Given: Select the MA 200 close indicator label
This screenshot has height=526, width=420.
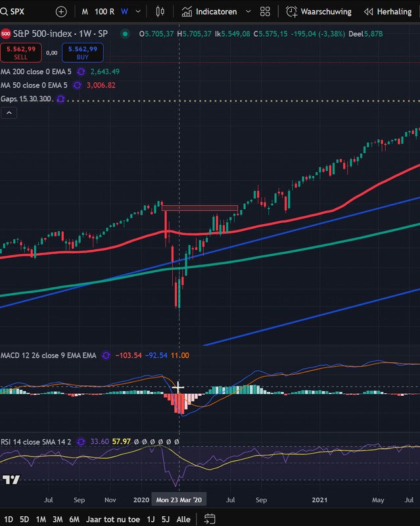Looking at the screenshot, I should pyautogui.click(x=36, y=72).
